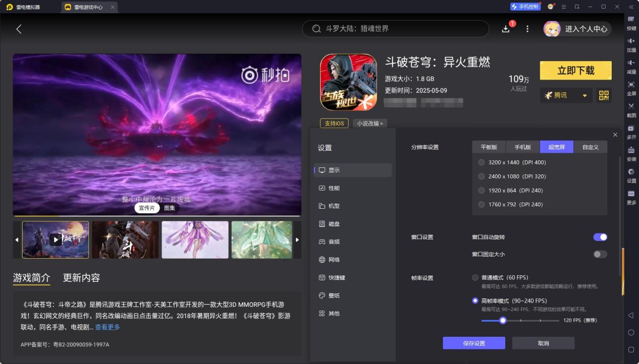Go back with the left arrow icon
639x364 pixels.
tap(19, 29)
